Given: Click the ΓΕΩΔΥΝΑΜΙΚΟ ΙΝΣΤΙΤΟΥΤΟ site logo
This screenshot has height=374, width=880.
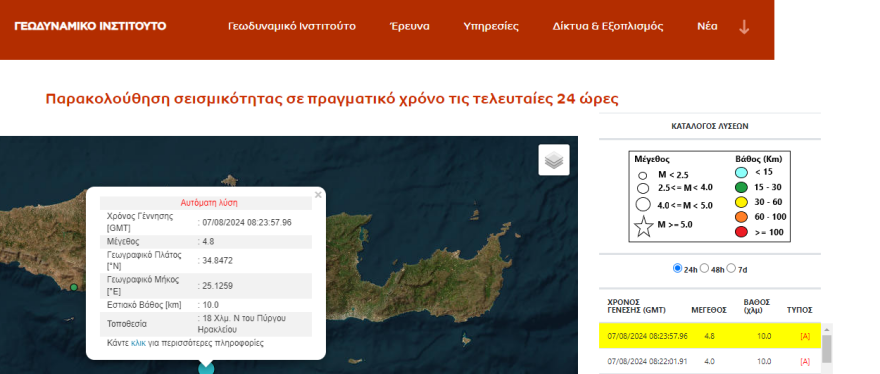Looking at the screenshot, I should tap(90, 26).
